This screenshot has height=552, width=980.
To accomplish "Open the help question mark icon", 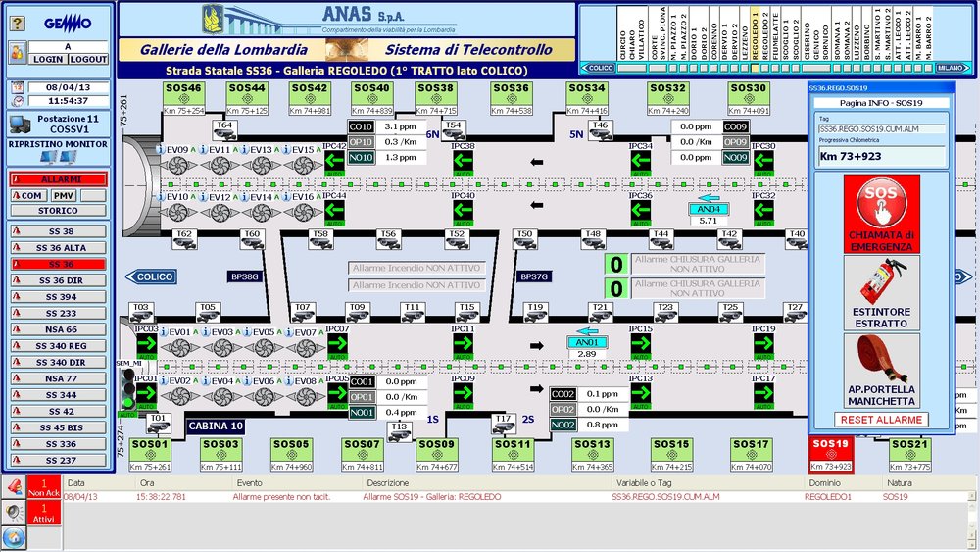I will (17, 24).
